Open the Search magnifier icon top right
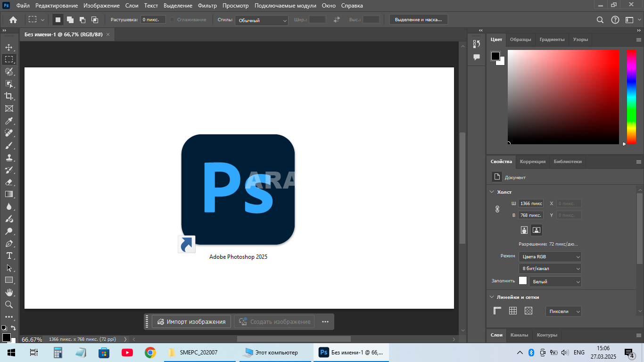Image resolution: width=644 pixels, height=362 pixels. point(600,20)
